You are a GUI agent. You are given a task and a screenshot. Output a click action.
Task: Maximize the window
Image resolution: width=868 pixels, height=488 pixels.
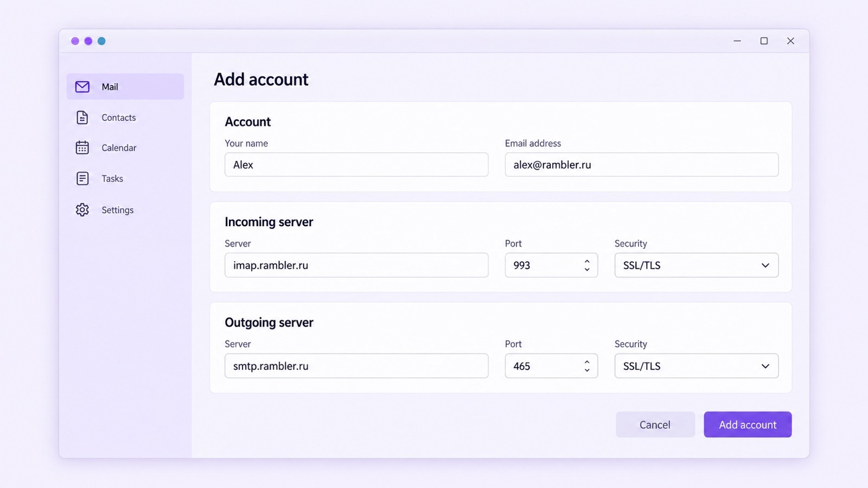(764, 41)
